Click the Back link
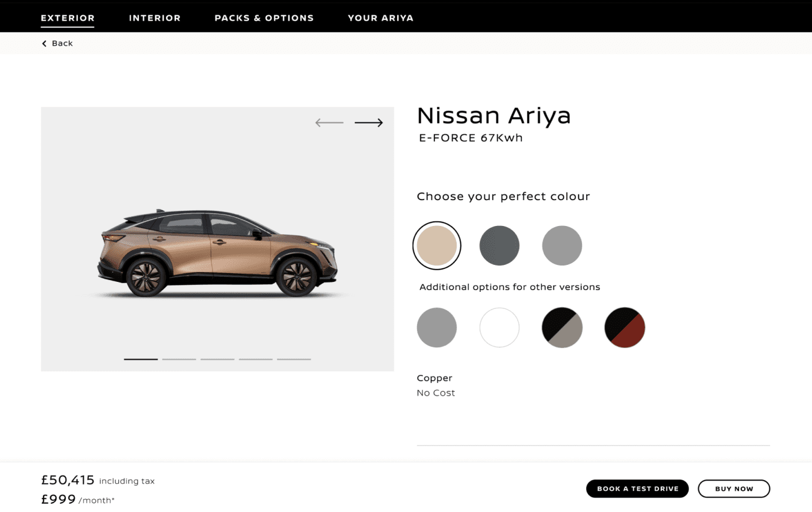The image size is (812, 512). point(57,44)
